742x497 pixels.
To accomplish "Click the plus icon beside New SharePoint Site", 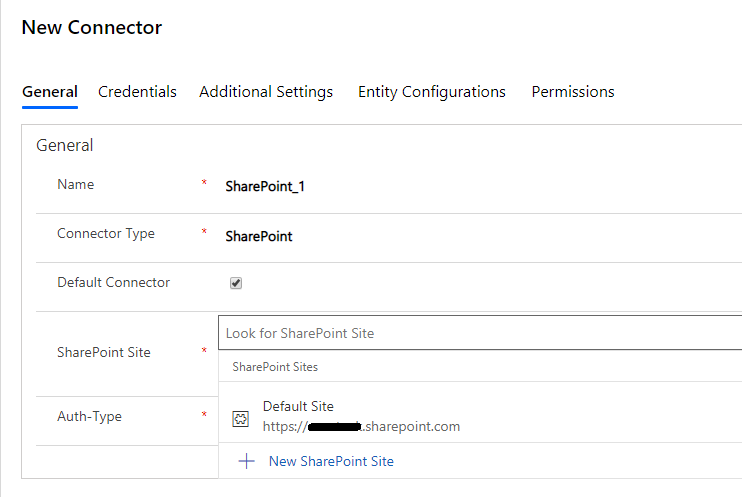I will click(247, 461).
